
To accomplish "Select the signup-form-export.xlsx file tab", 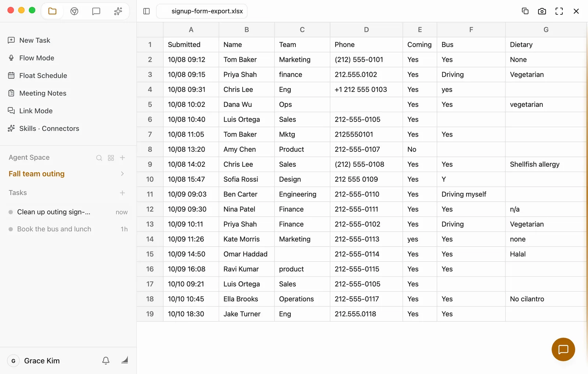I will click(202, 11).
